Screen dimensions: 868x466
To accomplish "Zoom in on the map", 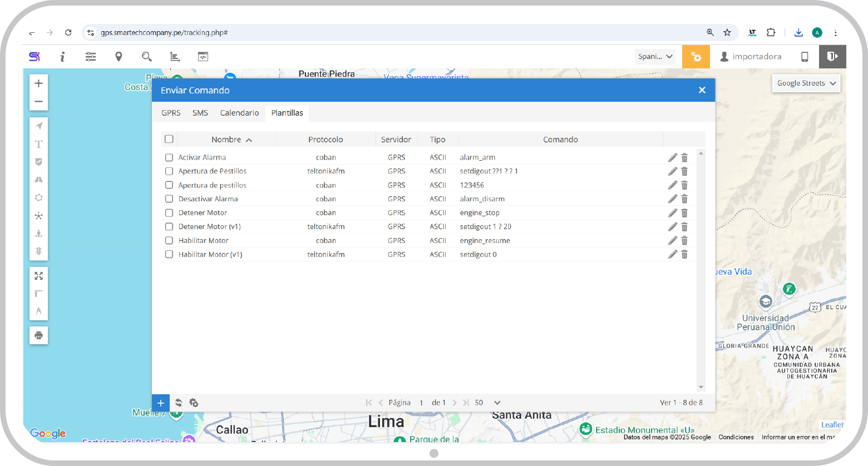I will click(38, 83).
